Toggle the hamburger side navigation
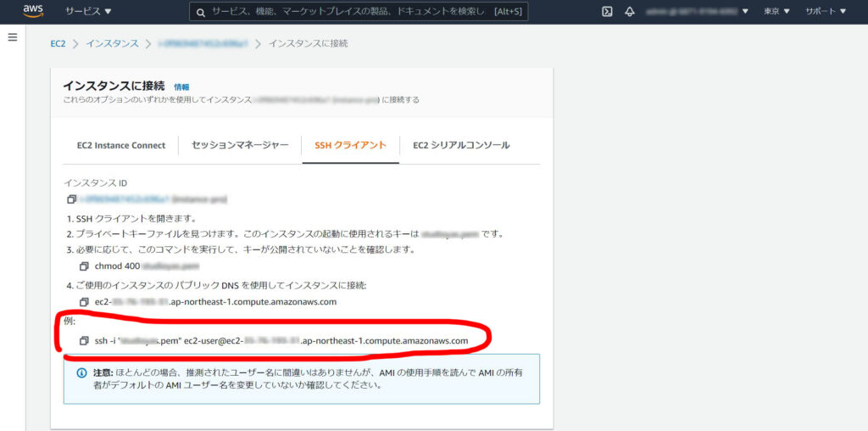868x431 pixels. coord(13,37)
